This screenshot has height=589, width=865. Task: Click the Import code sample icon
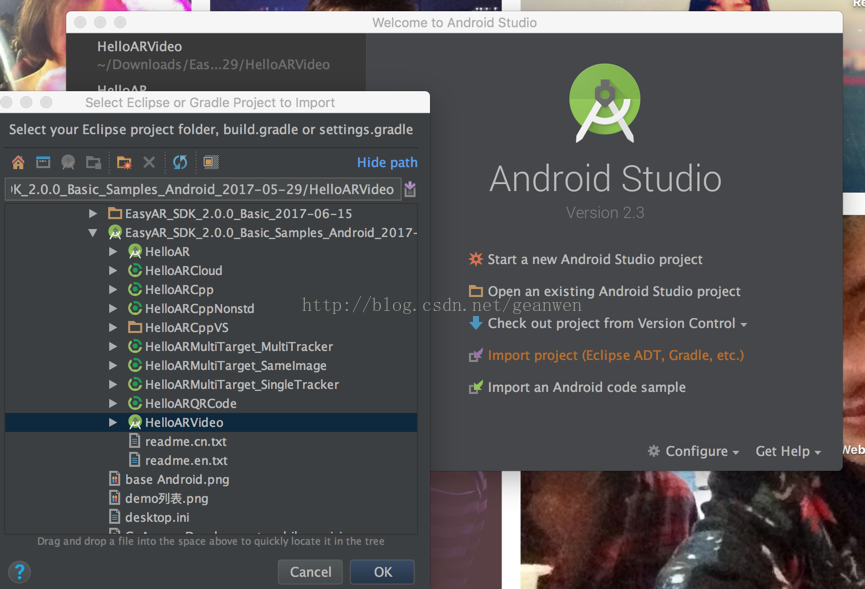click(476, 387)
